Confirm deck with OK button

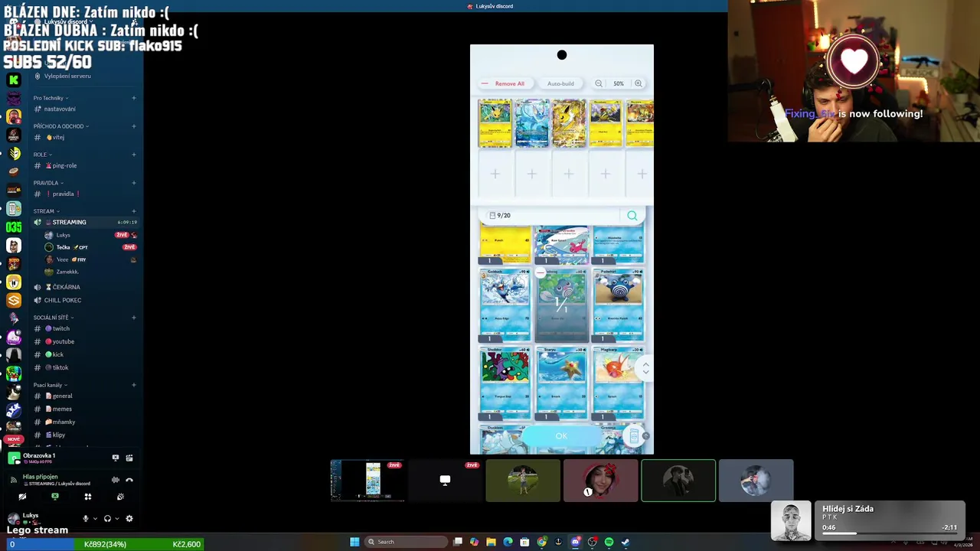pyautogui.click(x=561, y=436)
